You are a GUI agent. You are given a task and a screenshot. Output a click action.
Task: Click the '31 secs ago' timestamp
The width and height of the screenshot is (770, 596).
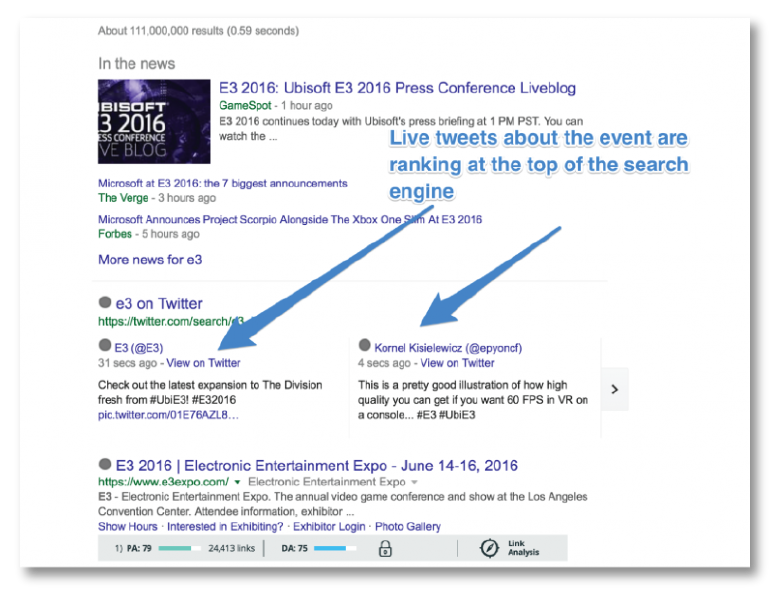(127, 363)
